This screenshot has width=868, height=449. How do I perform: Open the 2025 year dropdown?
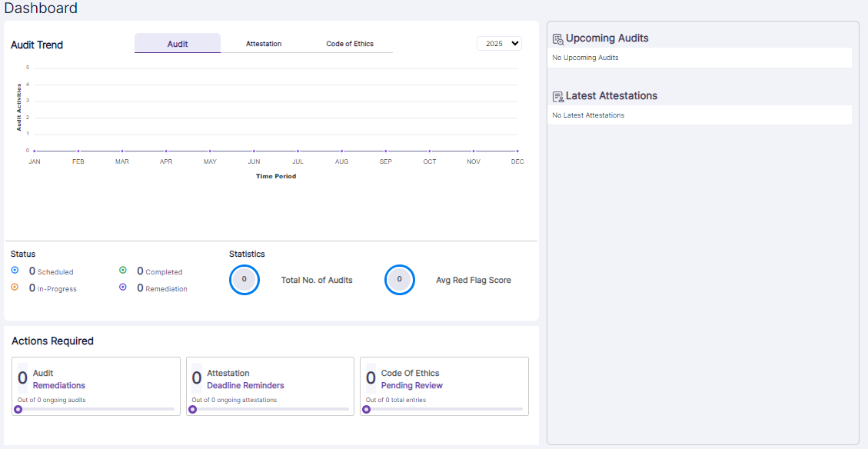pyautogui.click(x=499, y=43)
